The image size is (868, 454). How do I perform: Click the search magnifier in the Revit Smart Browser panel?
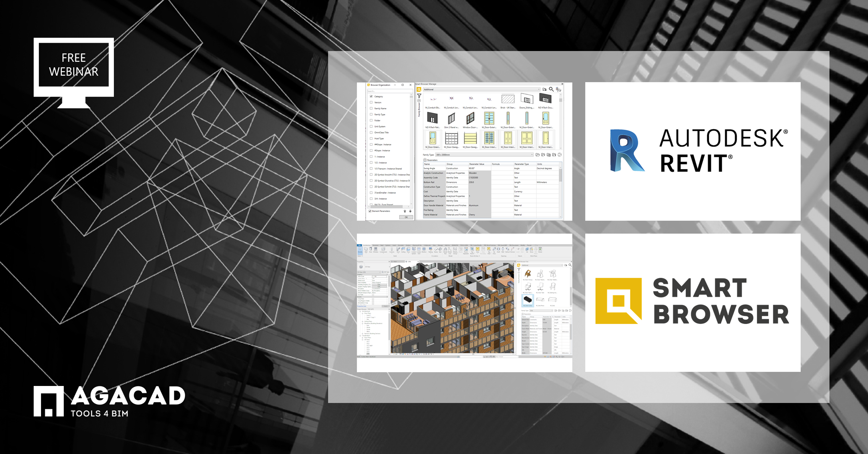click(570, 265)
